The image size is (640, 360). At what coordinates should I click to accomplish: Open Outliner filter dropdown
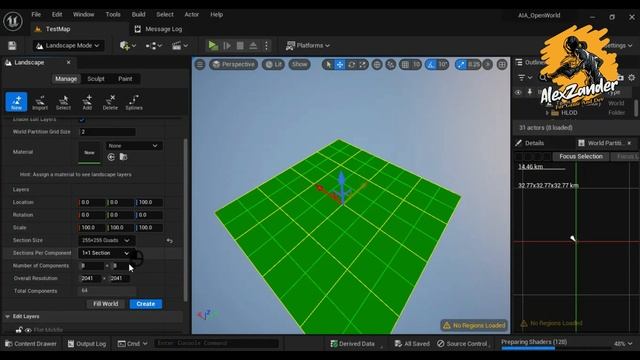pos(525,78)
